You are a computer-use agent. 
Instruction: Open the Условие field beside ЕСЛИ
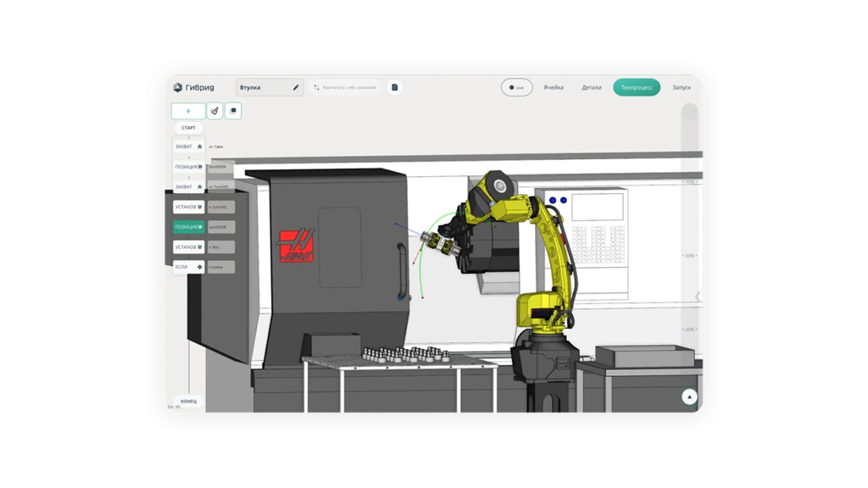221,267
